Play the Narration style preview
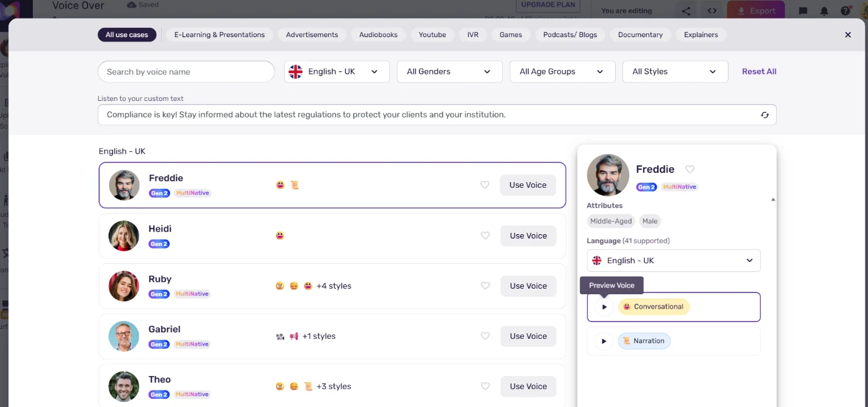The image size is (868, 407). coord(604,341)
